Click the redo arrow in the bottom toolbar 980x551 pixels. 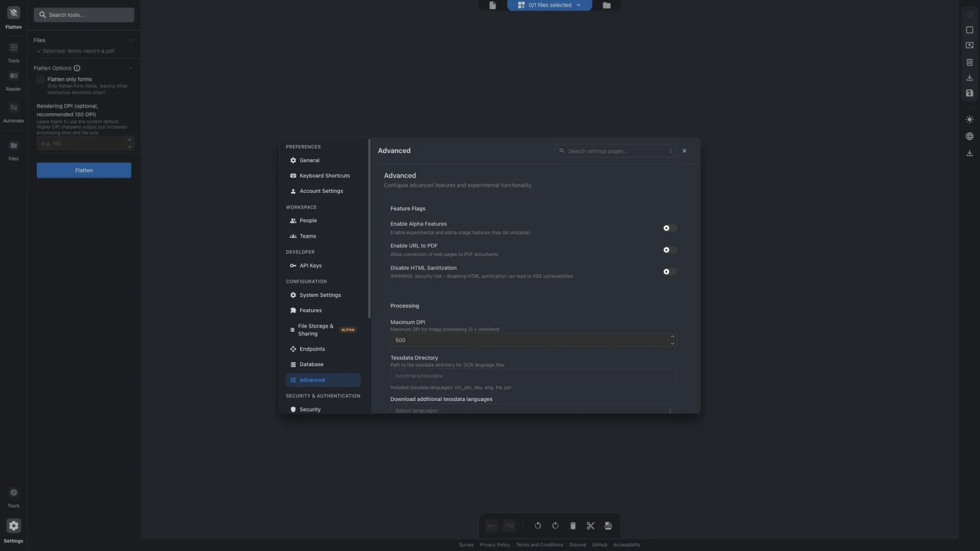tap(509, 526)
